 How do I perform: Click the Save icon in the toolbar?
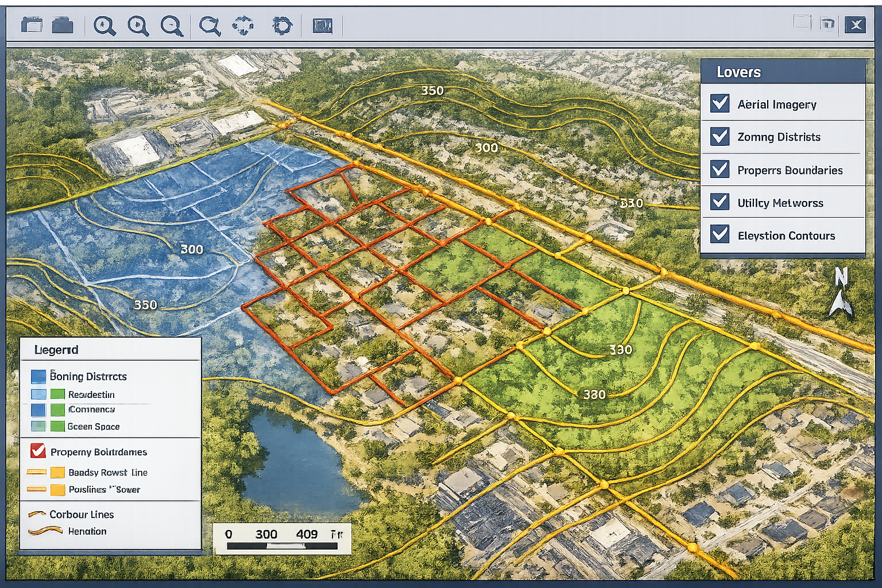point(63,25)
